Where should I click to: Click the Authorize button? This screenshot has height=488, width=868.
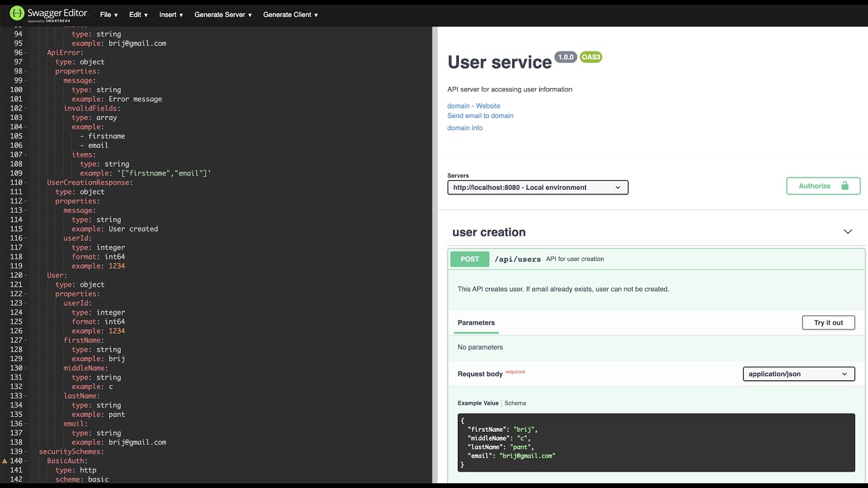click(x=823, y=186)
